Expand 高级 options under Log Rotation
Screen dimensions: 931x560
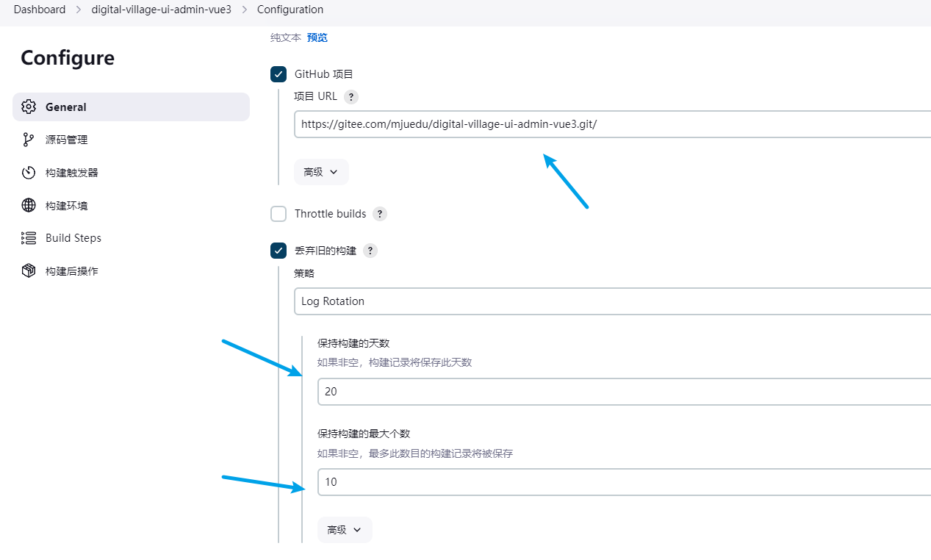345,530
